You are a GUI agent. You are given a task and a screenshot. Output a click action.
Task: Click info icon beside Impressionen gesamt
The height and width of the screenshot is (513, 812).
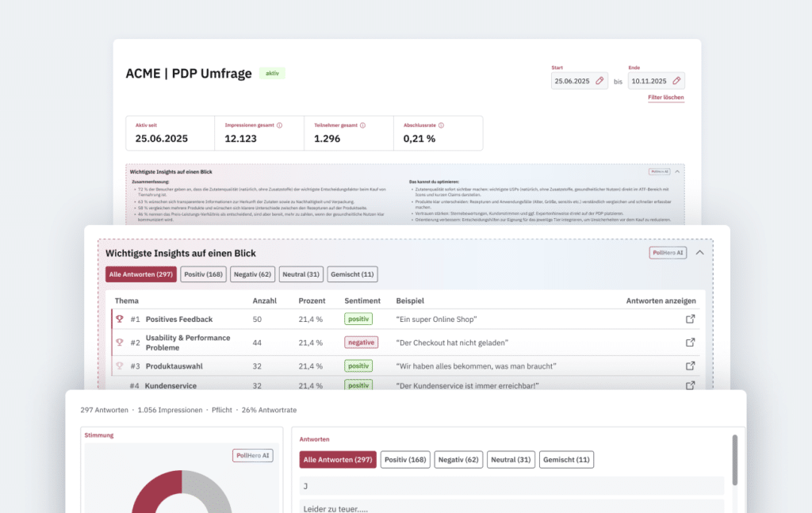click(x=279, y=125)
